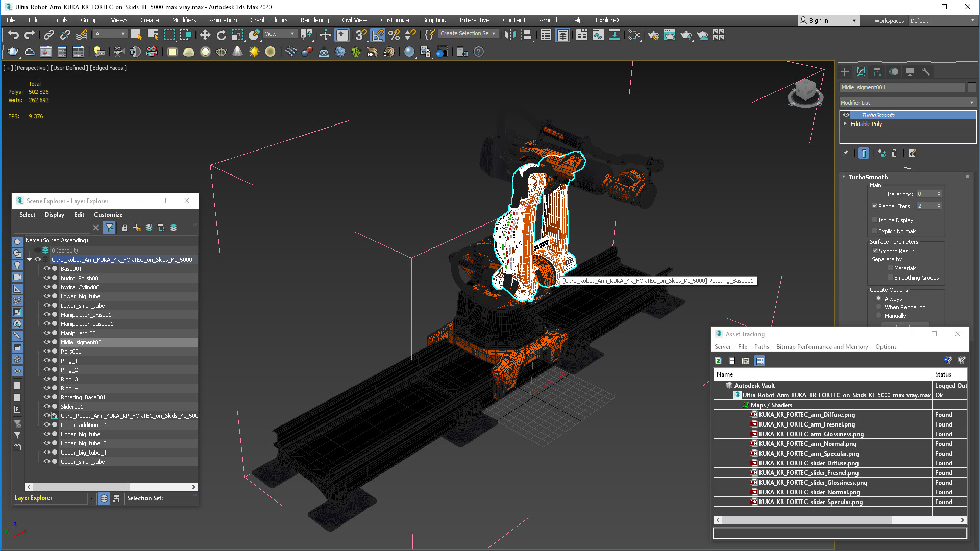Select the Select and Link tool
Screen dimensions: 980x551
(x=49, y=35)
